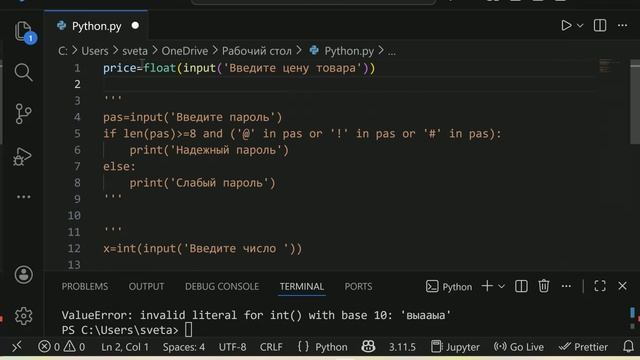Change file encoding UTF-8
The height and width of the screenshot is (360, 640).
tap(232, 347)
